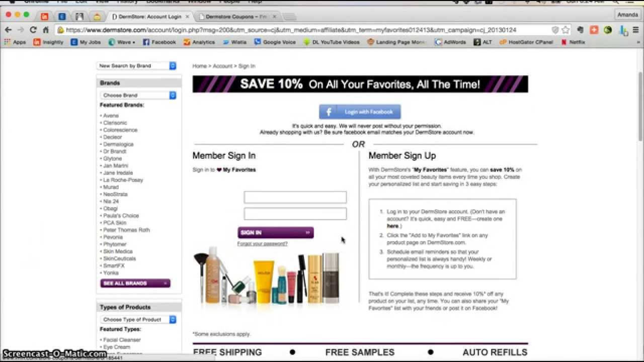
Task: Select Eye Cream product type link
Action: [x=116, y=347]
